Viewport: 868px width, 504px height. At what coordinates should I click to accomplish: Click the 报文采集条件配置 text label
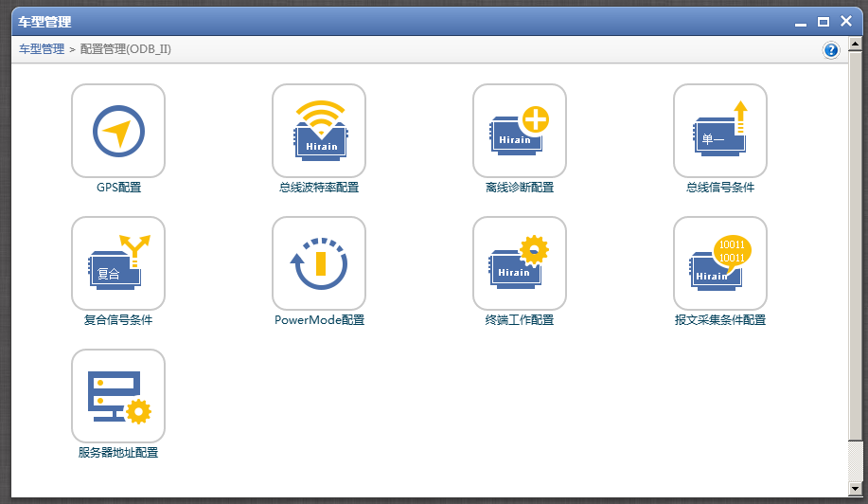[720, 319]
